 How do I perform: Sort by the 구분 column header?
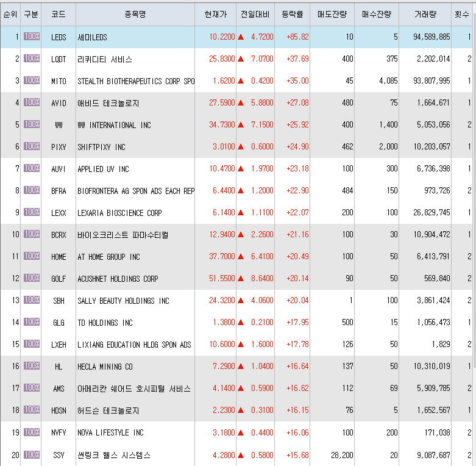(31, 14)
